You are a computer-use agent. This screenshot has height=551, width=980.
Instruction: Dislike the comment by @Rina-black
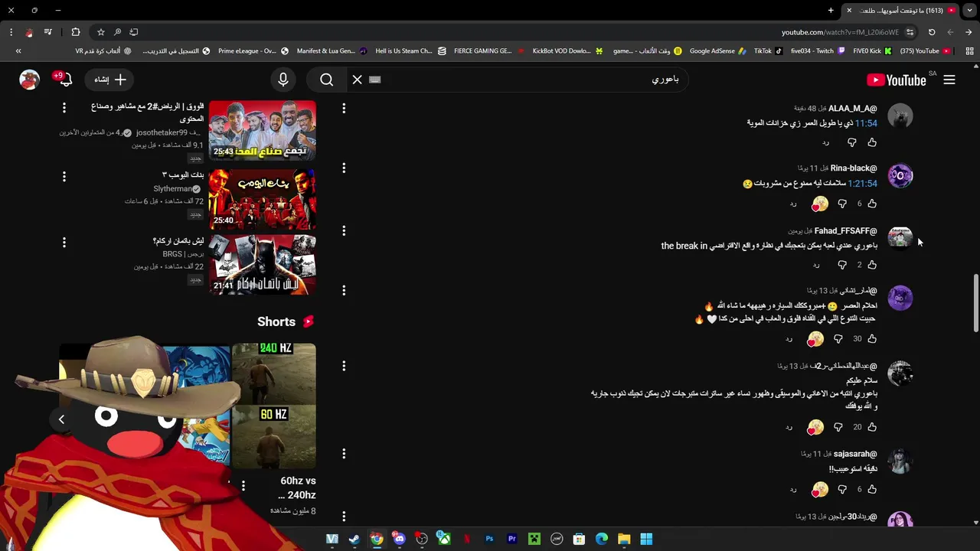click(x=842, y=204)
